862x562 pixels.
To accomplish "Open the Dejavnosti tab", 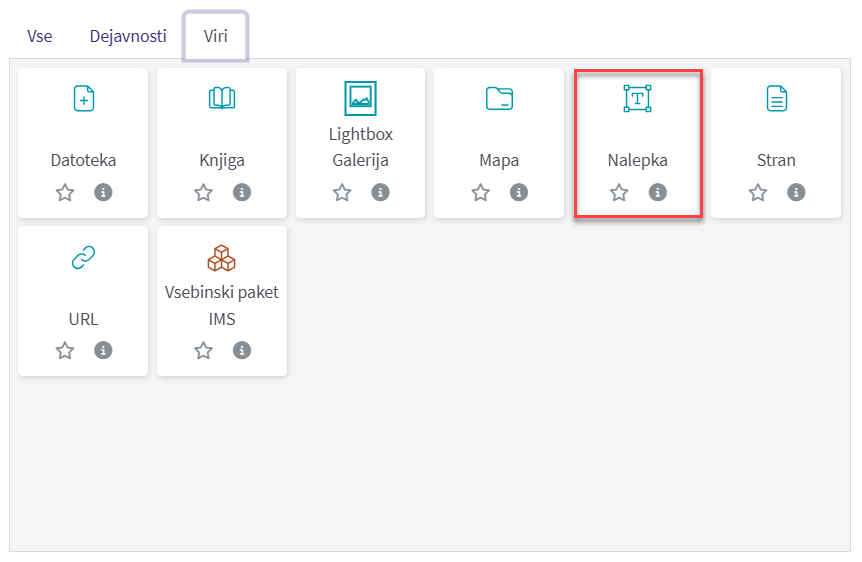I will (x=128, y=37).
